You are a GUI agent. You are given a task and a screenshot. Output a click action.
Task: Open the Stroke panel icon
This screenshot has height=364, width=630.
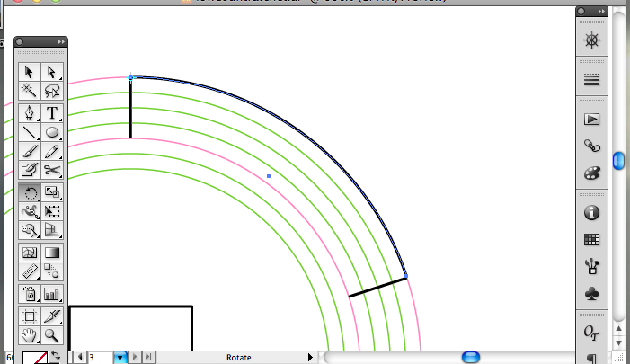[592, 80]
